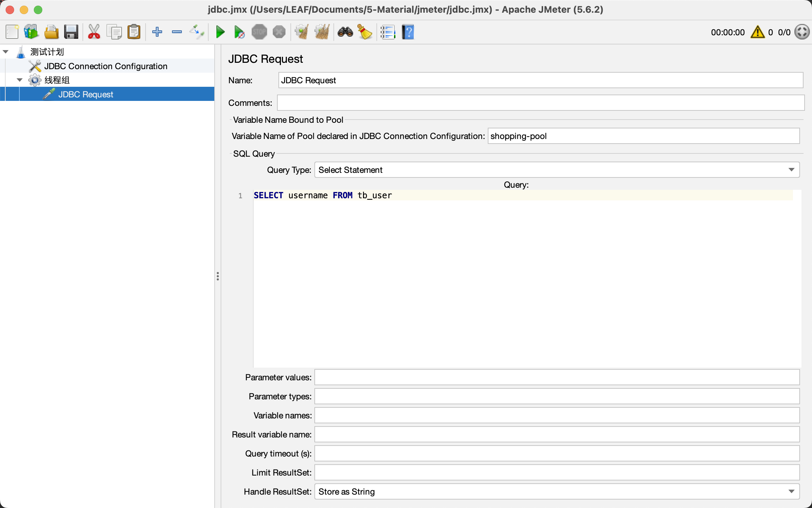The height and width of the screenshot is (508, 812).
Task: Click the pool variable name field
Action: 644,136
